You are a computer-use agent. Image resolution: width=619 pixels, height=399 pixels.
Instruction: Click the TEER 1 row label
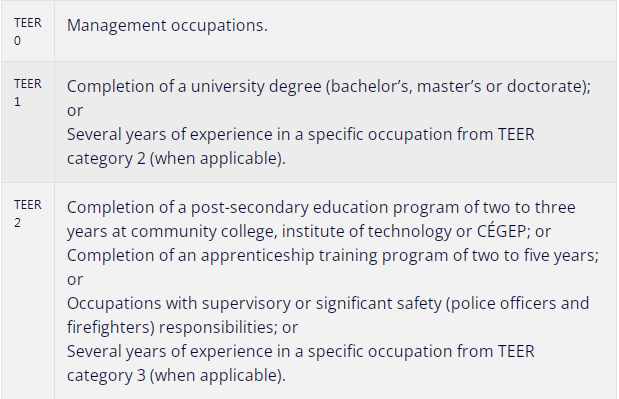coord(28,93)
